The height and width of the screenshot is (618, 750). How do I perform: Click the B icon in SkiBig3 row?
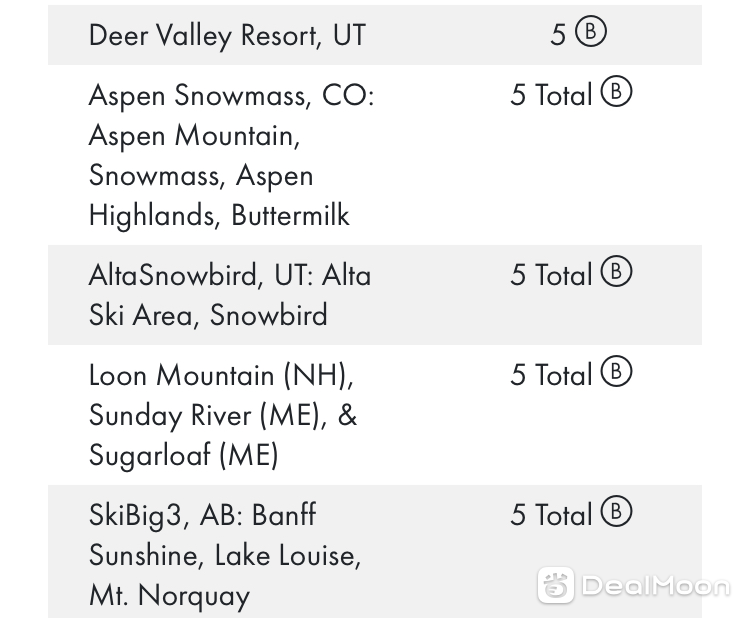click(x=616, y=511)
